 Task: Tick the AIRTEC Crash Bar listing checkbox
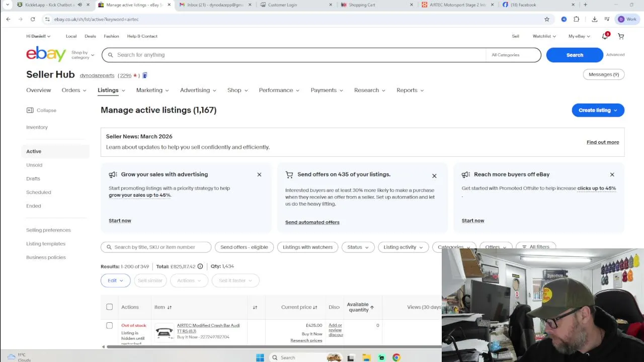tap(109, 325)
